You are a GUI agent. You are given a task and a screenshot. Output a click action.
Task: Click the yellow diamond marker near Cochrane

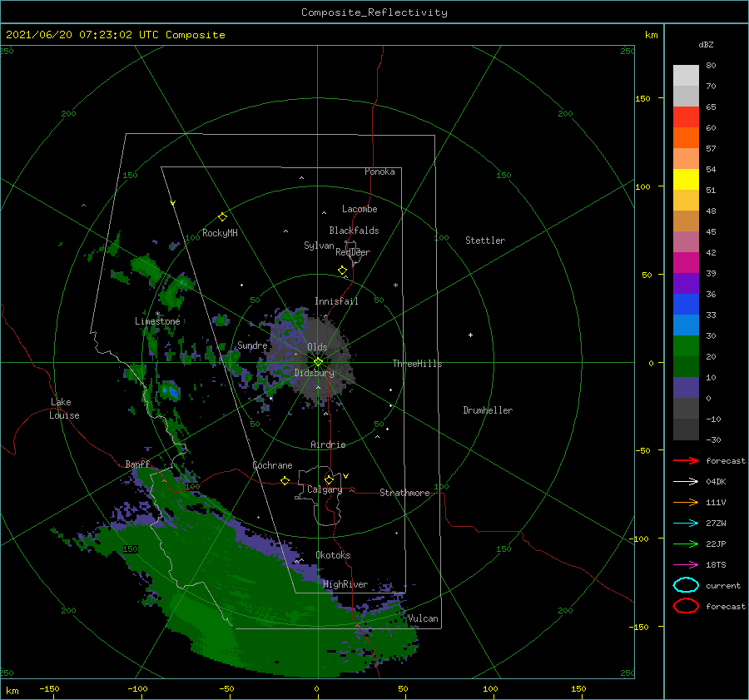click(285, 481)
